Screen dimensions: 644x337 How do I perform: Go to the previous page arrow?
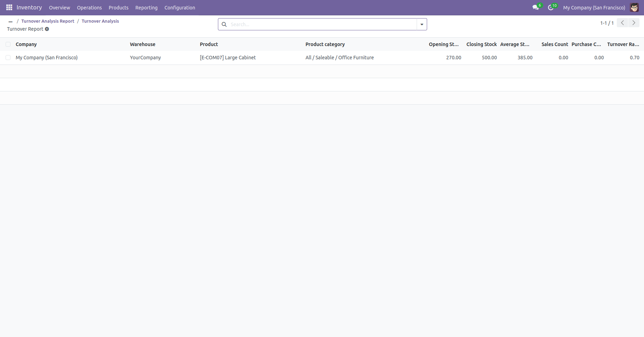coord(622,23)
